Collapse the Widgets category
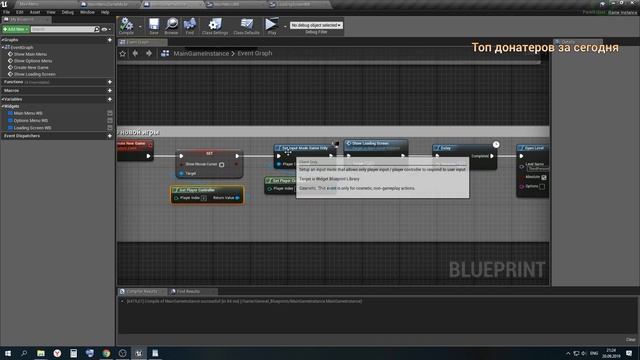The height and width of the screenshot is (360, 640). click(x=2, y=106)
